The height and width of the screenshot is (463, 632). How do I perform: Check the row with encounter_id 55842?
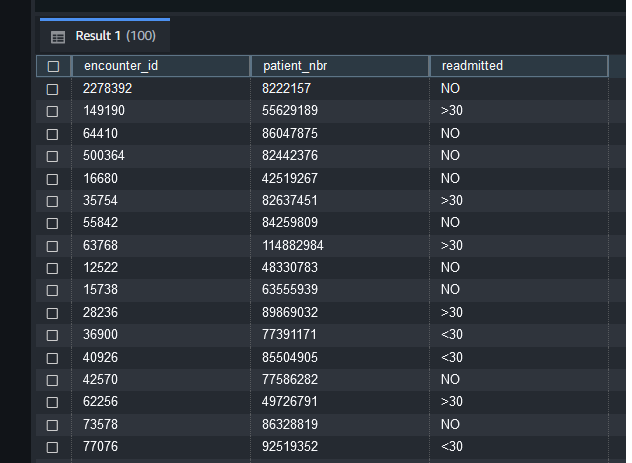click(52, 223)
